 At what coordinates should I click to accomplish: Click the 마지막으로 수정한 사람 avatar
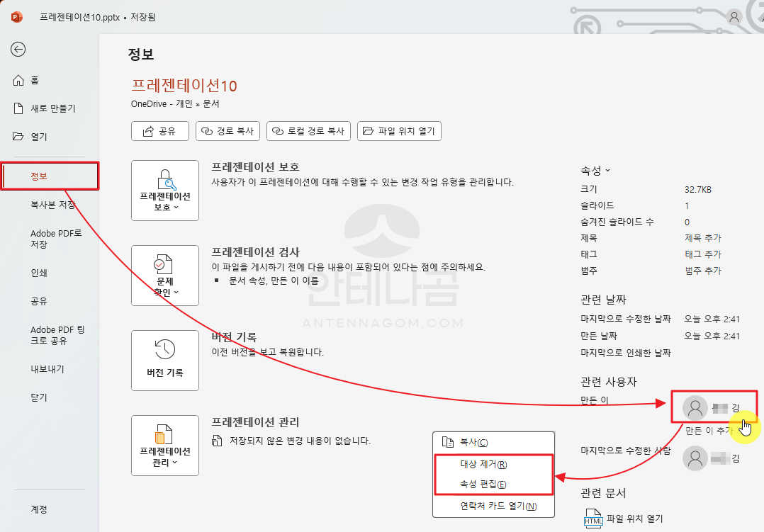pos(695,458)
